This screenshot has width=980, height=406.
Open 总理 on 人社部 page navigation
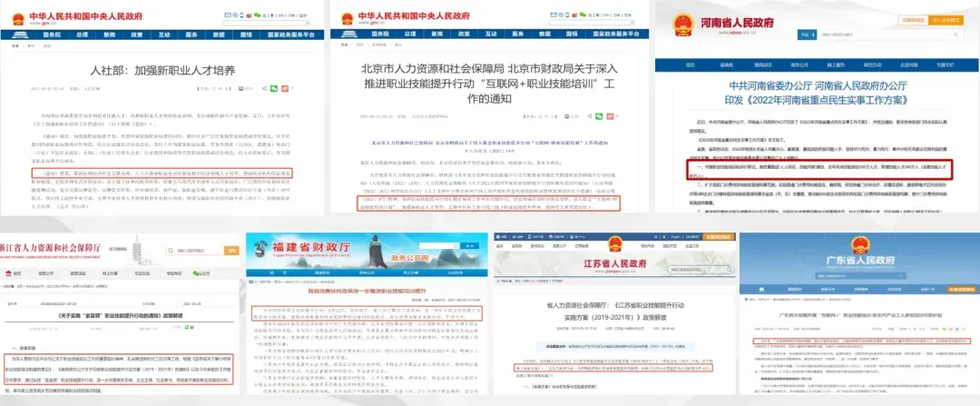(82, 35)
